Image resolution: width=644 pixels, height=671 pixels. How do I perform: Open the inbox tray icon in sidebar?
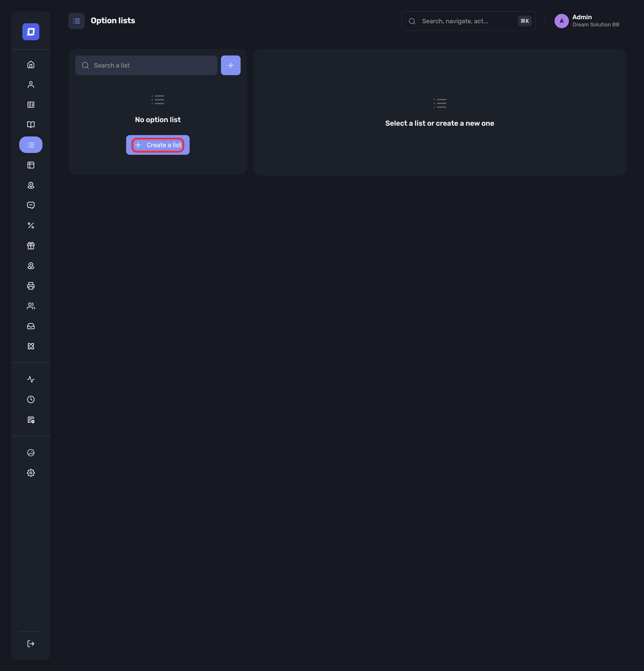pos(31,326)
